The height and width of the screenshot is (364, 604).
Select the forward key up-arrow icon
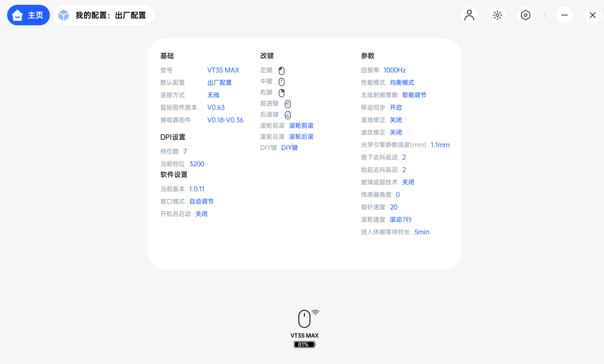click(287, 103)
